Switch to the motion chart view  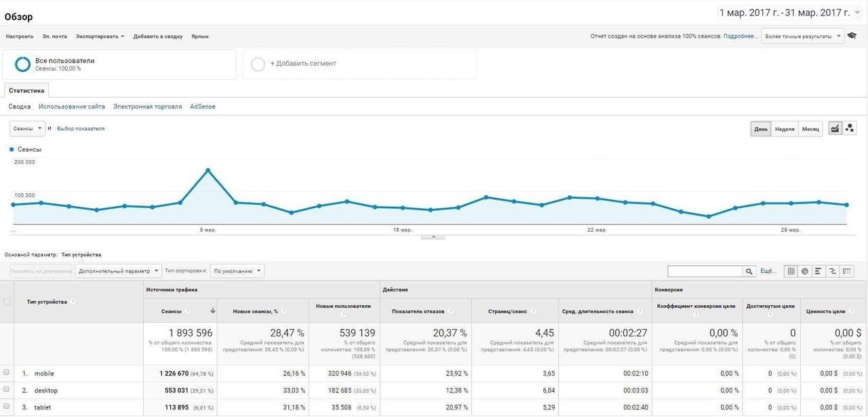(x=850, y=129)
